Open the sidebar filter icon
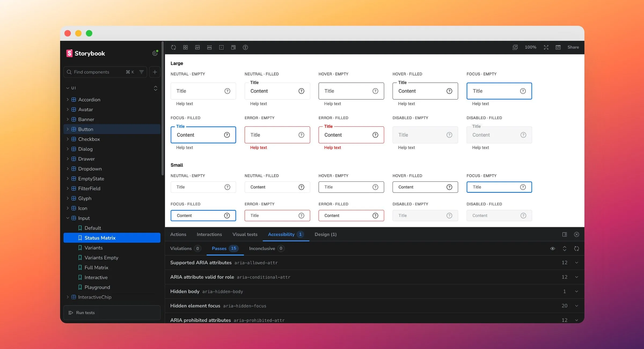 point(141,72)
